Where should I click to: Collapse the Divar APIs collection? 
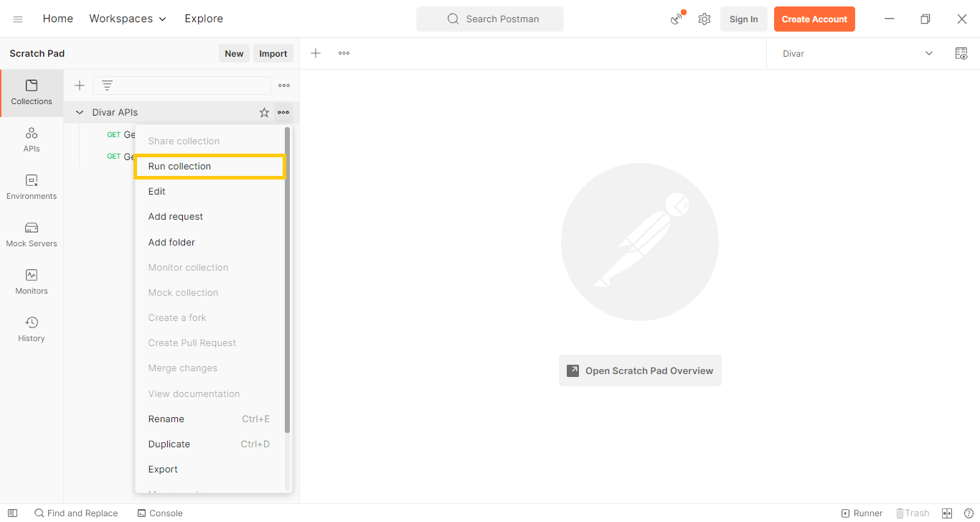pyautogui.click(x=80, y=113)
